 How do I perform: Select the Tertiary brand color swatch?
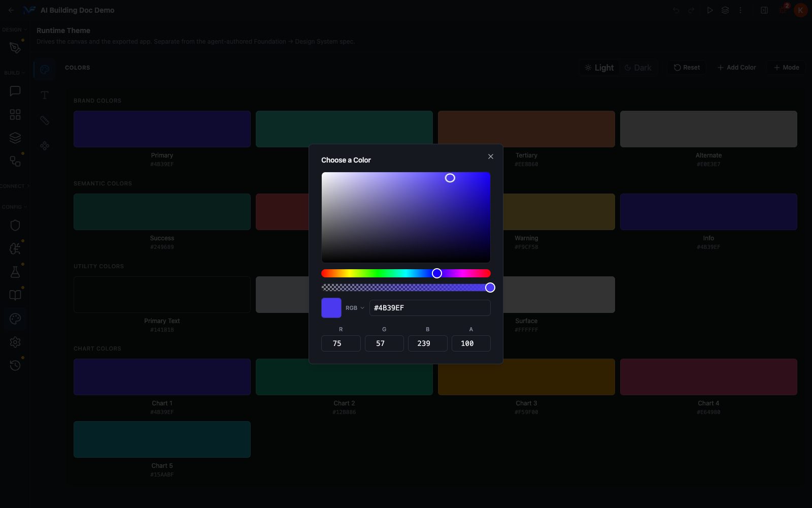pyautogui.click(x=526, y=129)
